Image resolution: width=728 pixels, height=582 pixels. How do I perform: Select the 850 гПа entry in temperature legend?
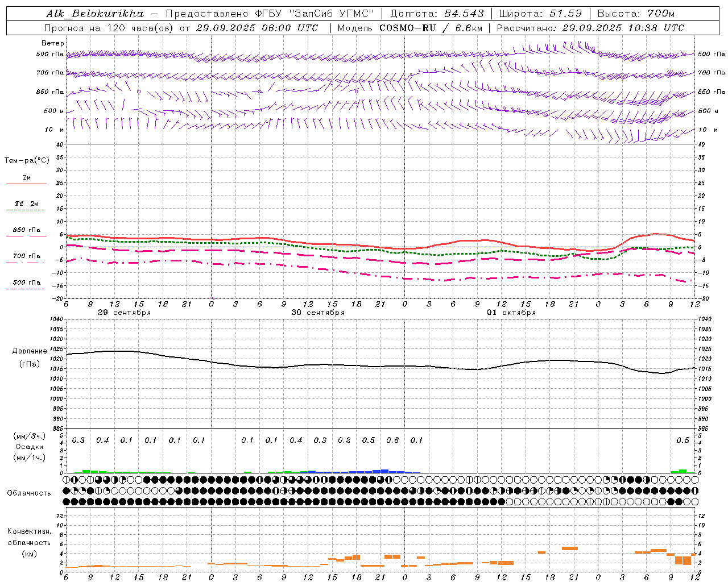[x=27, y=230]
